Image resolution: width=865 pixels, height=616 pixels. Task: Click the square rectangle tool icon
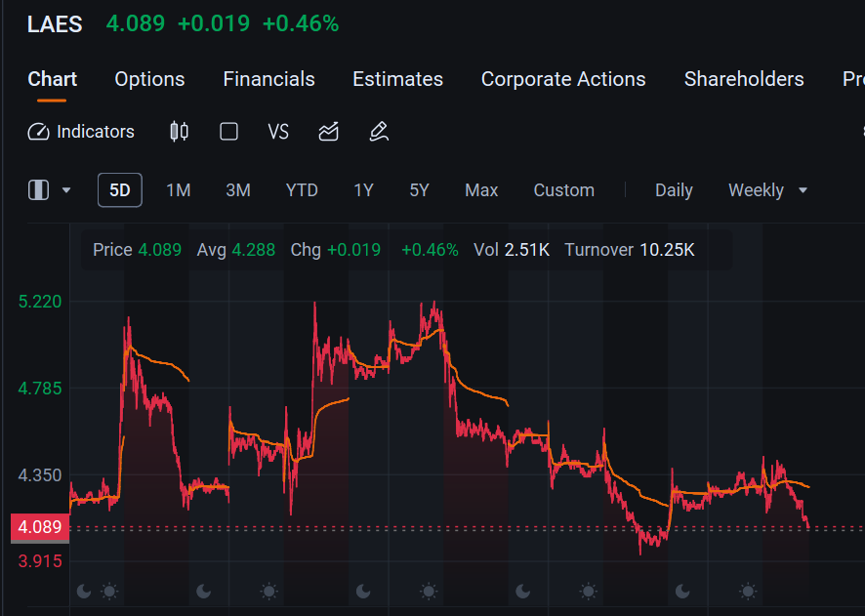tap(228, 132)
